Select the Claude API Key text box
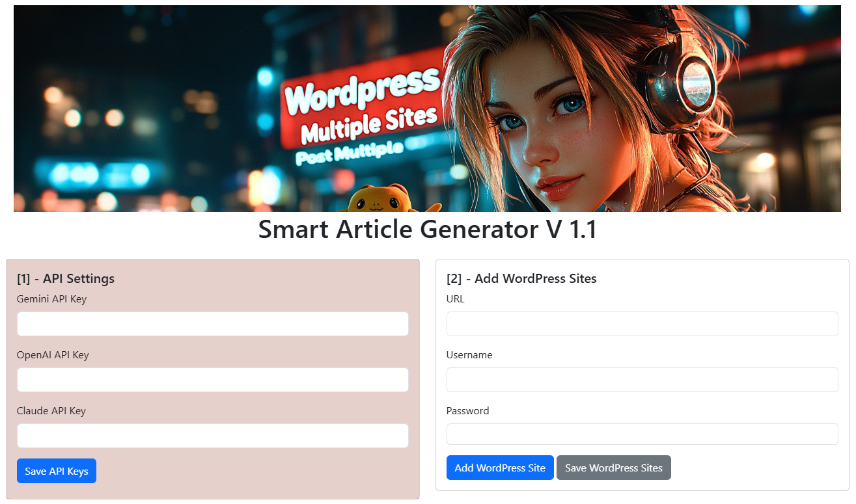 (212, 436)
